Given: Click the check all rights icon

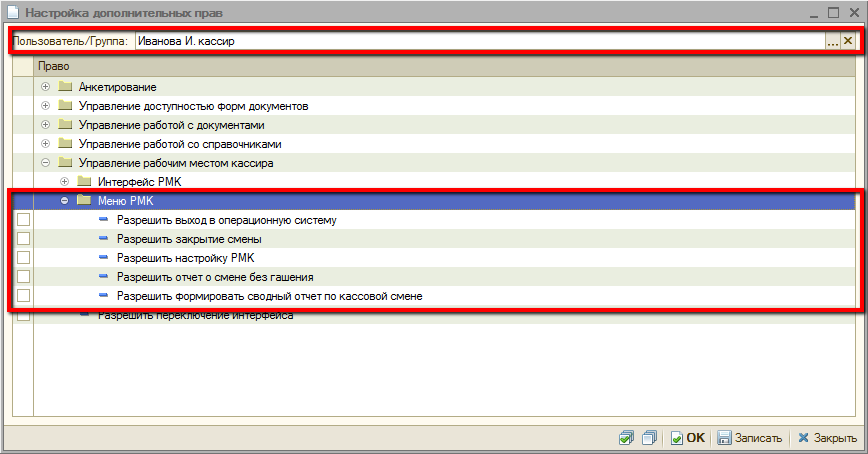Looking at the screenshot, I should click(x=626, y=438).
